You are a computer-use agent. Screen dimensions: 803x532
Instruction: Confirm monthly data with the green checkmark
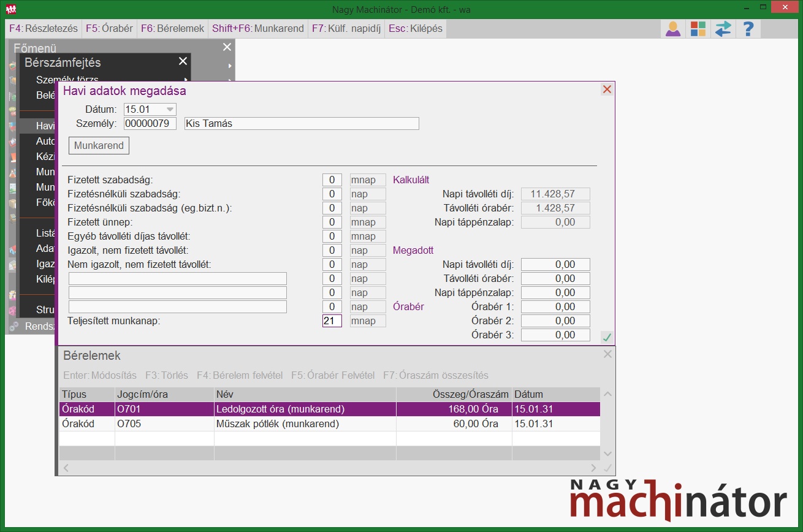click(607, 337)
